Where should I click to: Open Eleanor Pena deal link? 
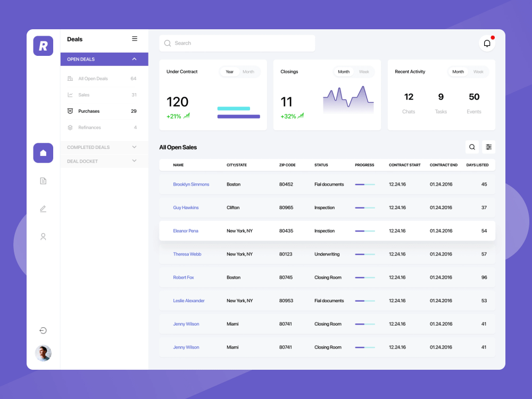point(186,231)
